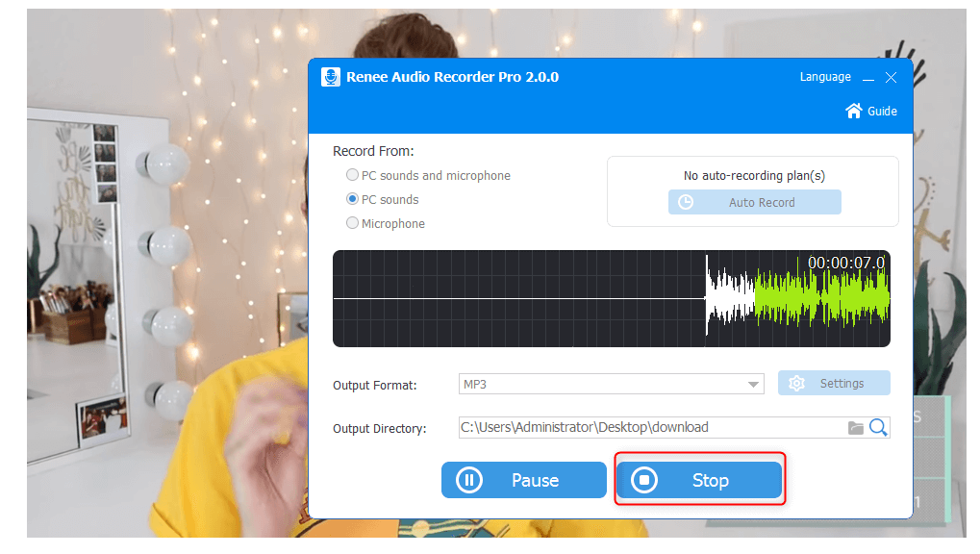Image resolution: width=980 pixels, height=554 pixels.
Task: Expand the Output Format dropdown arrow
Action: pyautogui.click(x=753, y=385)
